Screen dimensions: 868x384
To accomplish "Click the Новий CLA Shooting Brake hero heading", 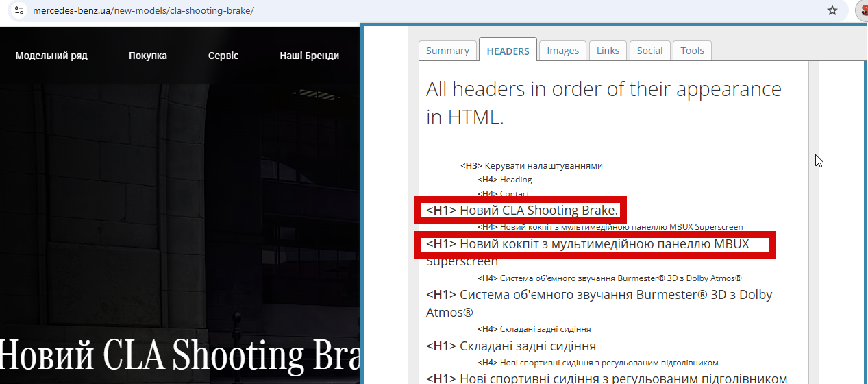I will (179, 355).
